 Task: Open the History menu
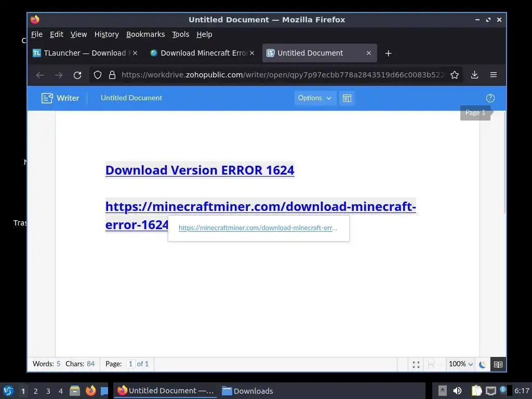[x=107, y=34]
